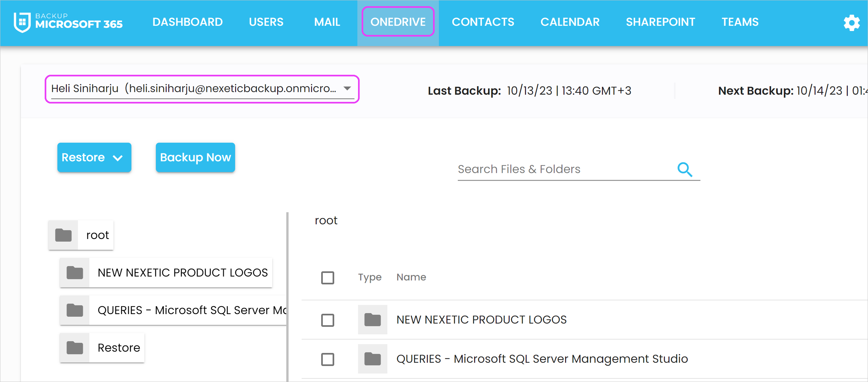Select the ONEDRIVE tab

tap(397, 22)
